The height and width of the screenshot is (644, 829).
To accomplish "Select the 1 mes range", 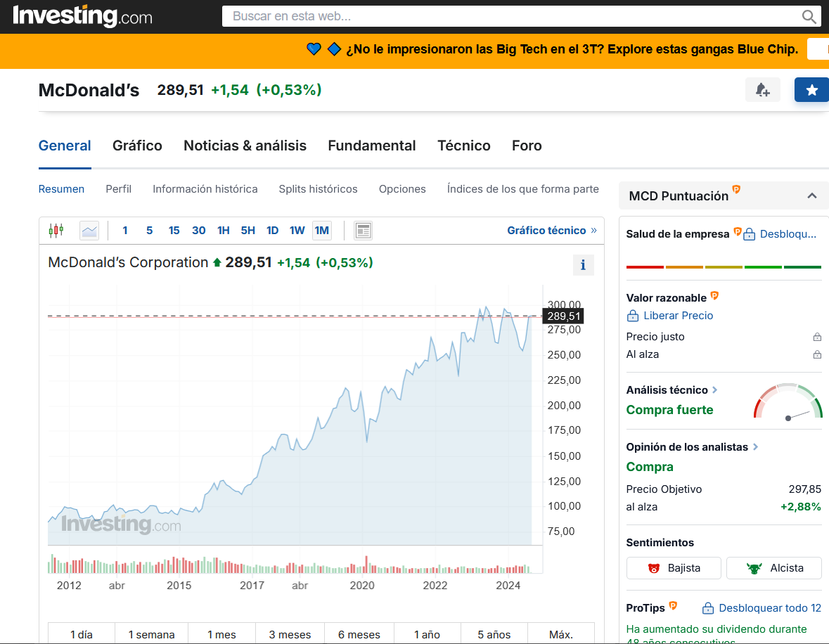I will 222,634.
